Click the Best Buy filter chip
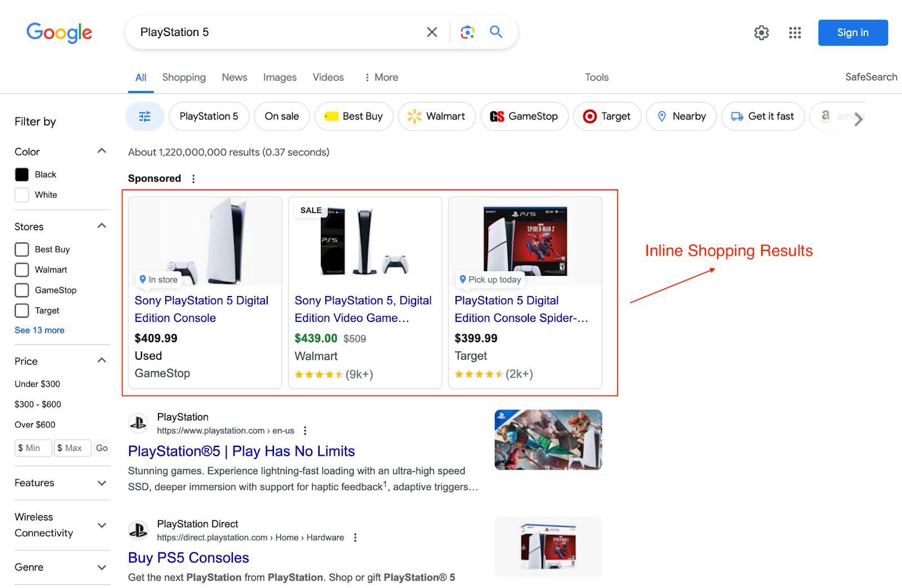Viewport: 902px width, 588px height. click(x=354, y=116)
